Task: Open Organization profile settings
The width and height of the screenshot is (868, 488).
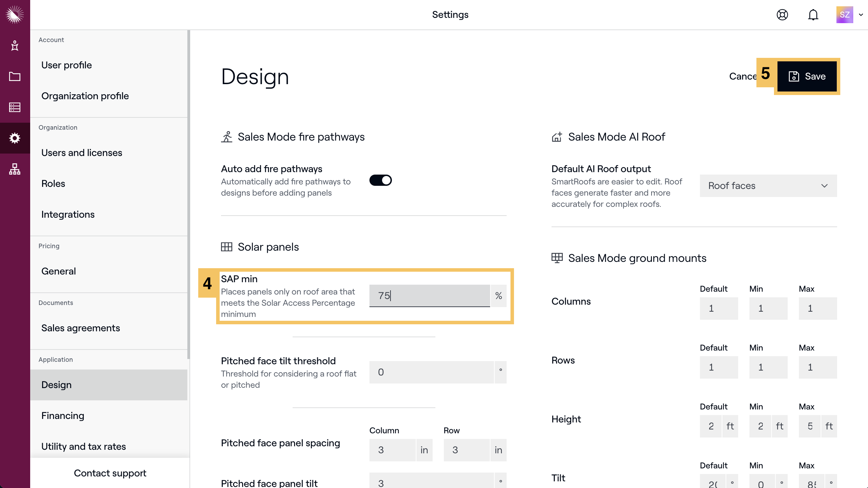Action: 85,96
